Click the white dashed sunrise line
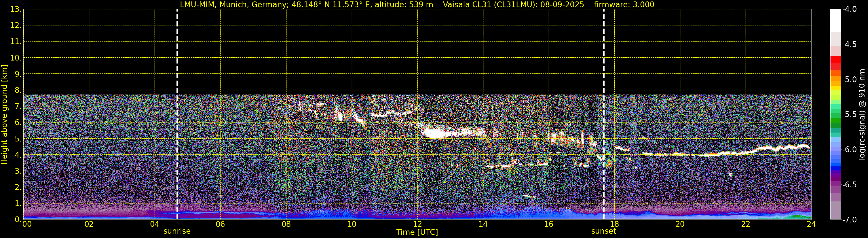This screenshot has width=868, height=238. pos(177,114)
